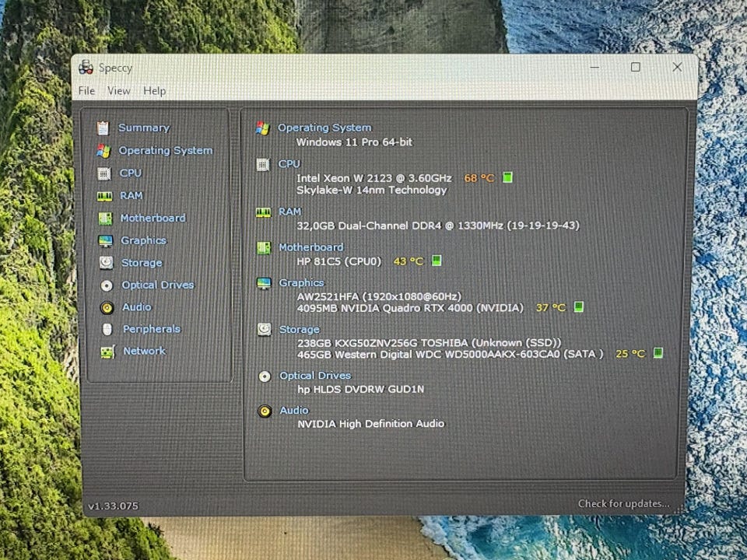Open the Help menu
747x560 pixels.
pos(155,90)
